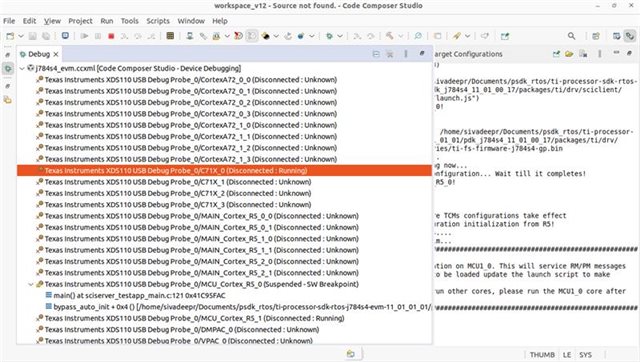Open the Scripts menu
Viewport: 640px width, 362px height.
[x=158, y=21]
